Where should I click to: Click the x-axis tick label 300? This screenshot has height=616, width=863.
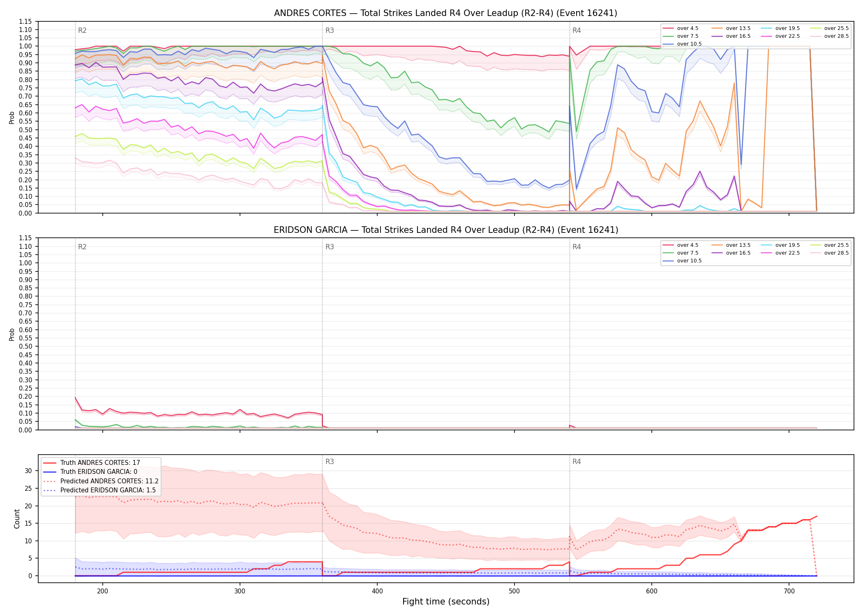pos(240,591)
